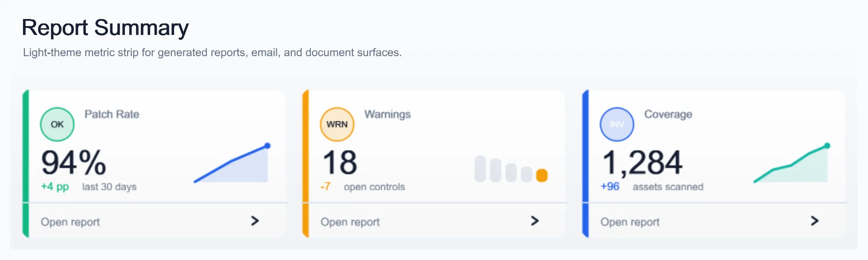868x260 pixels.
Task: Open the Coverage trend sparkline
Action: pyautogui.click(x=792, y=163)
